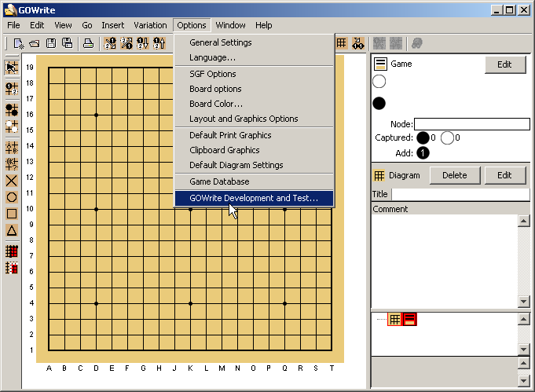Screen dimensions: 535x392
Task: Click the Diagram Delete button
Action: [455, 175]
